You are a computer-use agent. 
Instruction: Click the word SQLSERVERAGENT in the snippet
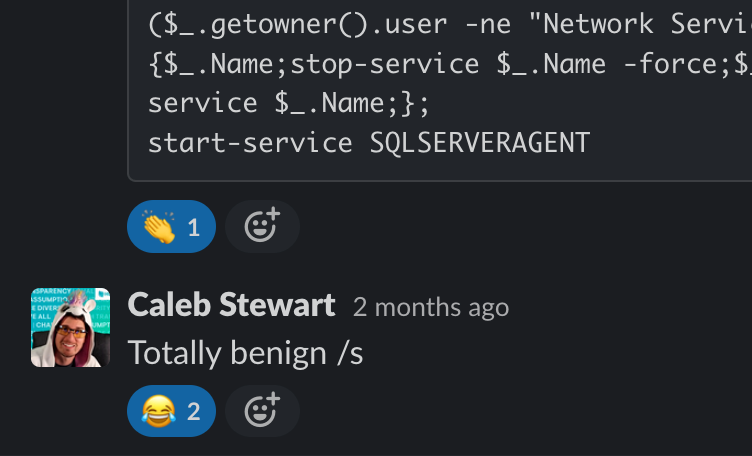click(480, 143)
